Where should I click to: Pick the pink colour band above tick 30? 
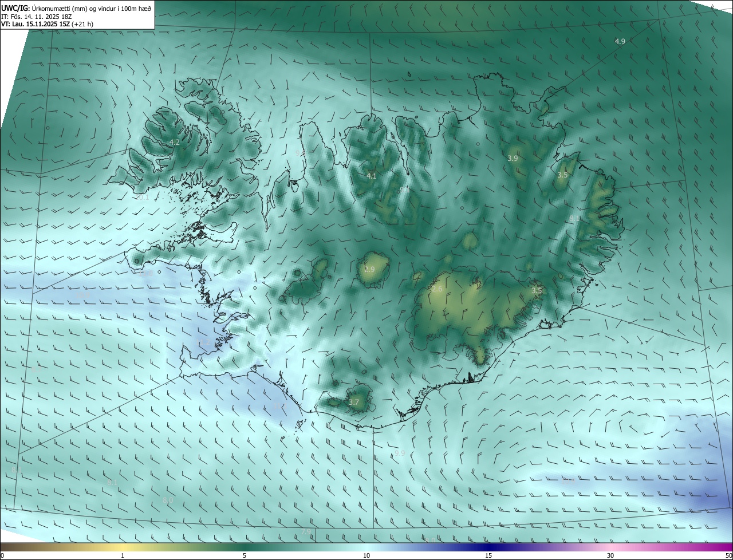610,547
